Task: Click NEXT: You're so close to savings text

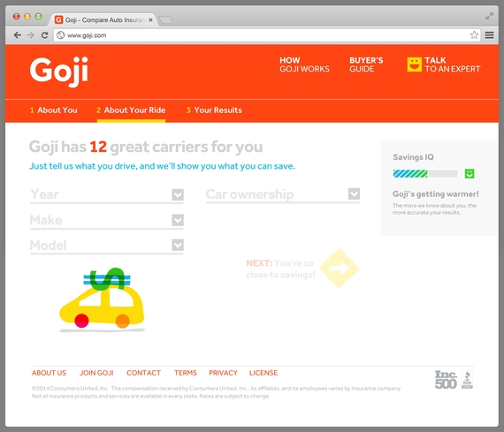Action: [280, 269]
